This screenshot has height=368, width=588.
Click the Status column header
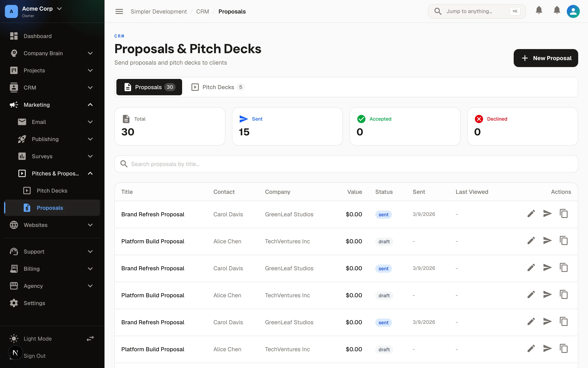pos(384,192)
